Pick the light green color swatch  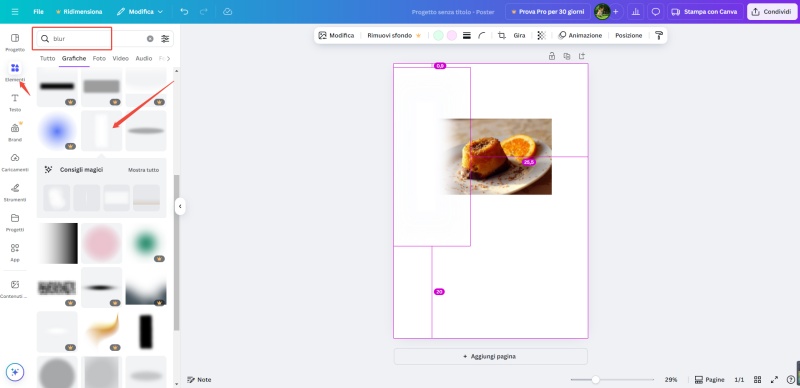(438, 35)
